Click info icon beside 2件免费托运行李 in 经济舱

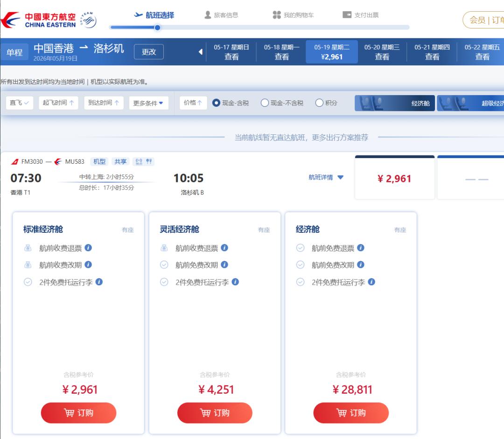(x=371, y=282)
